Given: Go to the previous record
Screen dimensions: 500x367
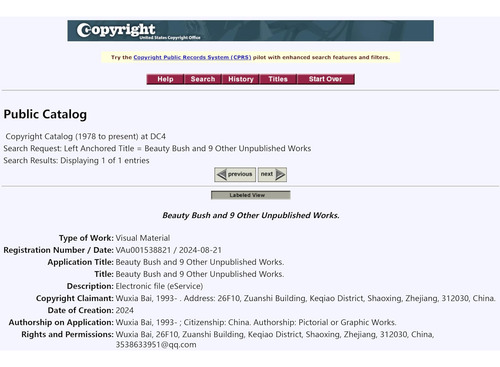Looking at the screenshot, I should (x=235, y=174).
